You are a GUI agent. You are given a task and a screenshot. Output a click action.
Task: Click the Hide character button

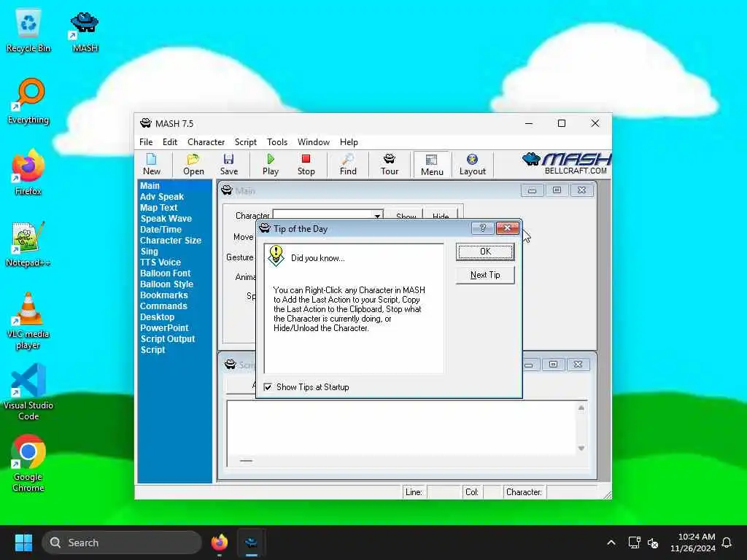[x=441, y=215]
